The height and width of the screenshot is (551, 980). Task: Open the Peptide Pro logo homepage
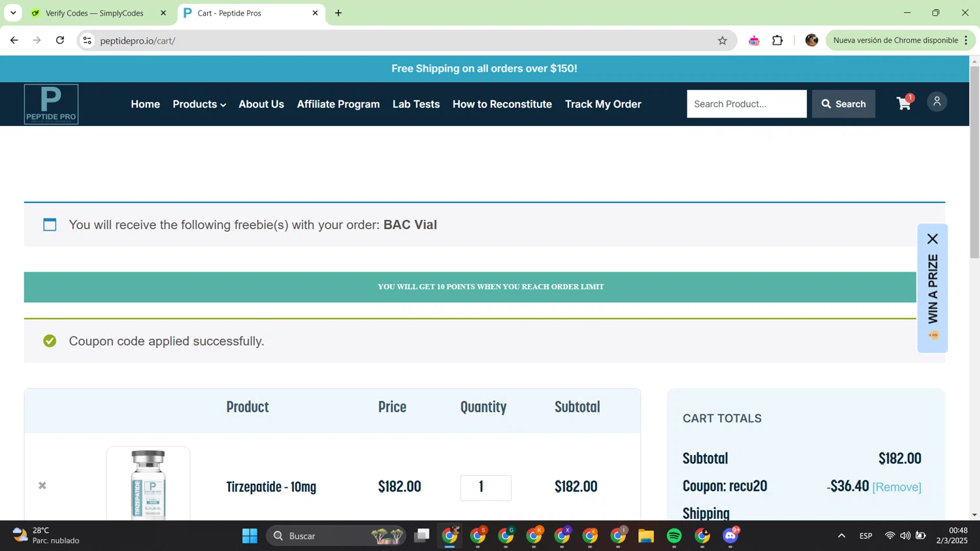click(x=51, y=104)
